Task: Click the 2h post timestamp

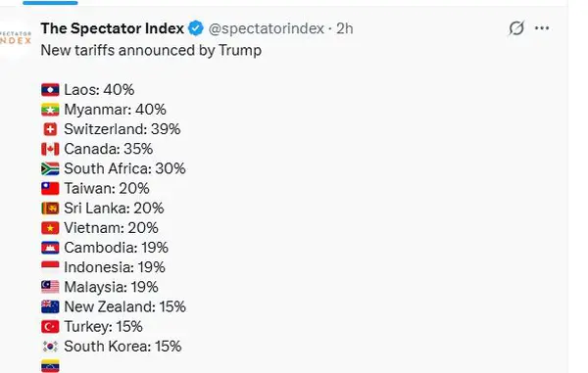Action: 344,28
